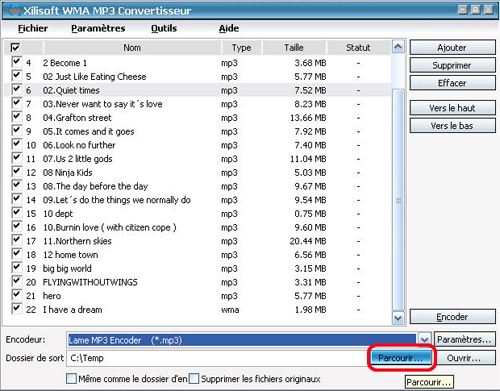The image size is (500, 391).
Task: Select the row 05.It comes and it goes
Action: 197,131
